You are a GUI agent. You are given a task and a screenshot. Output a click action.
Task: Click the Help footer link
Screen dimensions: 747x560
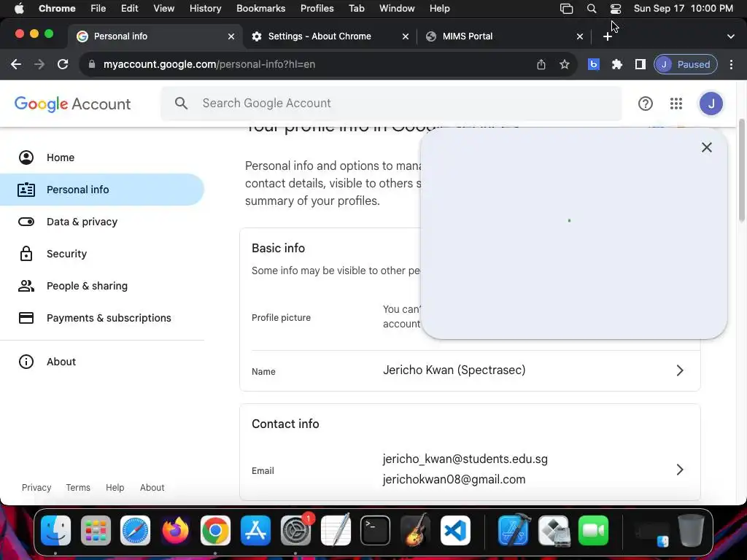click(115, 488)
